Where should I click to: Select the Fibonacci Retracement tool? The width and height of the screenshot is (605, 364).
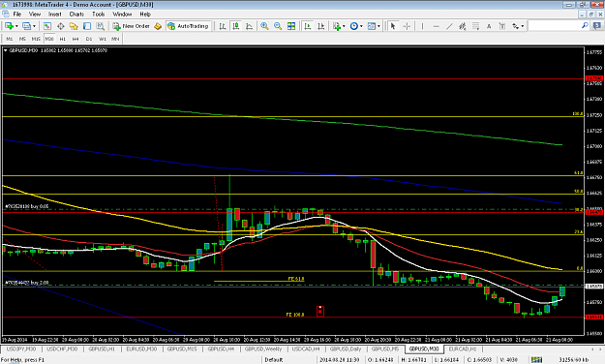pos(475,26)
